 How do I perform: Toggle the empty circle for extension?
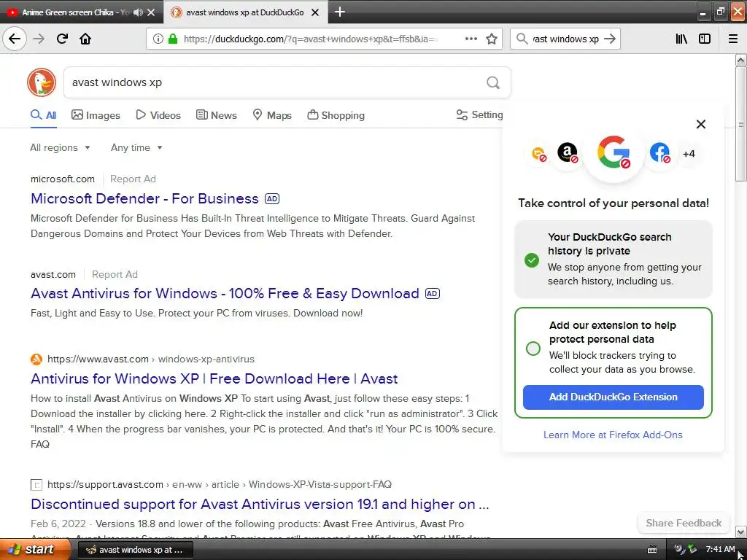pos(533,348)
